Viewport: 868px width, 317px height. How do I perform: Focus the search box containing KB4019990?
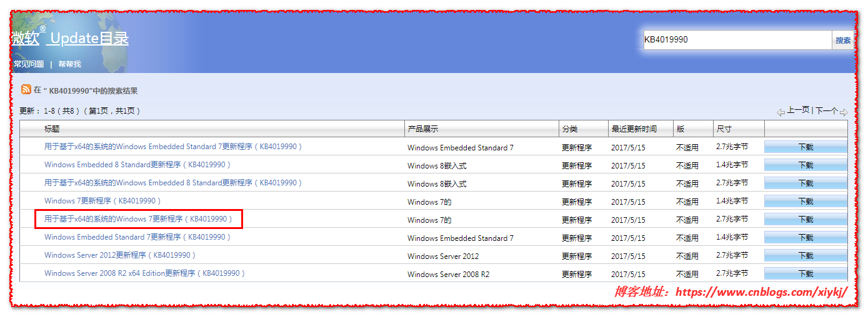[737, 40]
